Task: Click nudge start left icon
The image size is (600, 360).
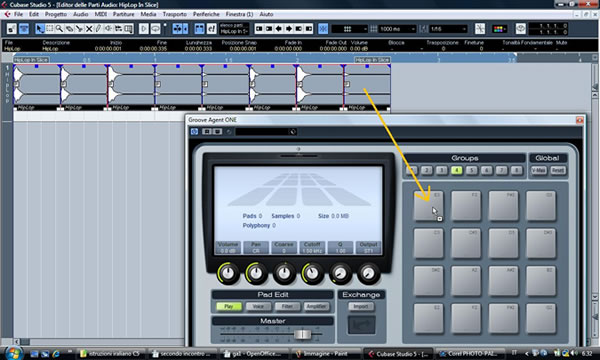Action: (x=259, y=29)
